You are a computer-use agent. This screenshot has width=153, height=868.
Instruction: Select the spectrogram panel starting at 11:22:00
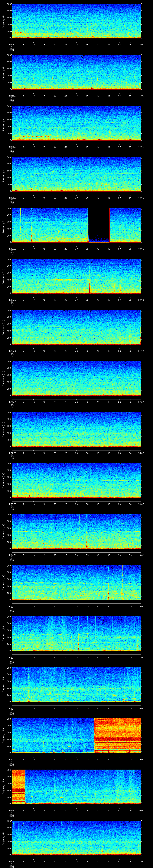pyautogui.click(x=77, y=429)
